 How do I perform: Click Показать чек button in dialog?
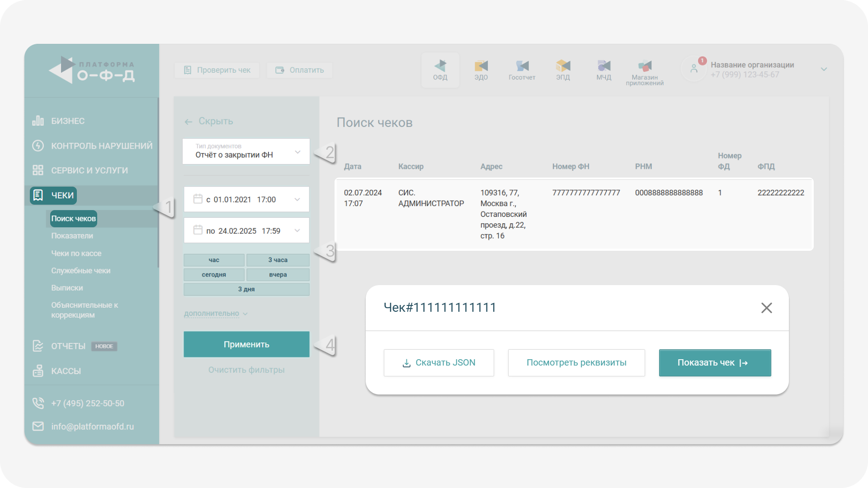(715, 363)
